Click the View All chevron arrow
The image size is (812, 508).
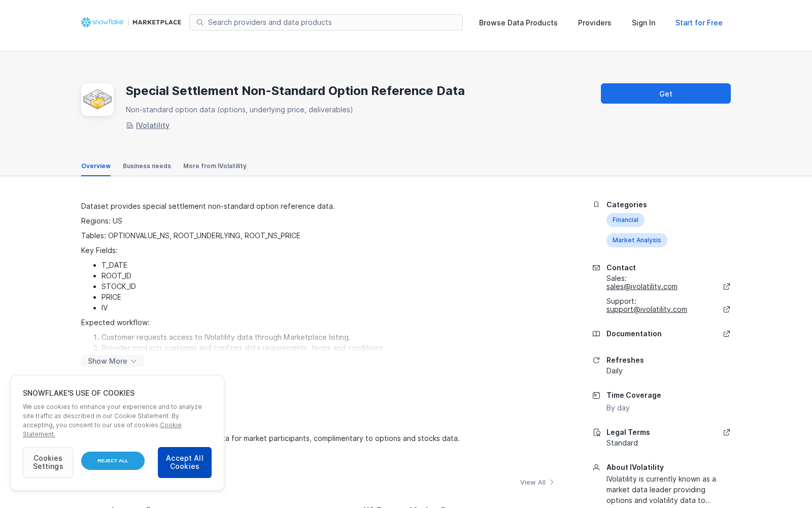coord(552,483)
